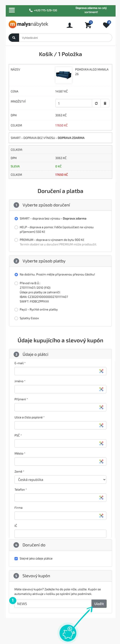Remove the item using the trash icon
This screenshot has height=644, width=120.
[x=105, y=103]
